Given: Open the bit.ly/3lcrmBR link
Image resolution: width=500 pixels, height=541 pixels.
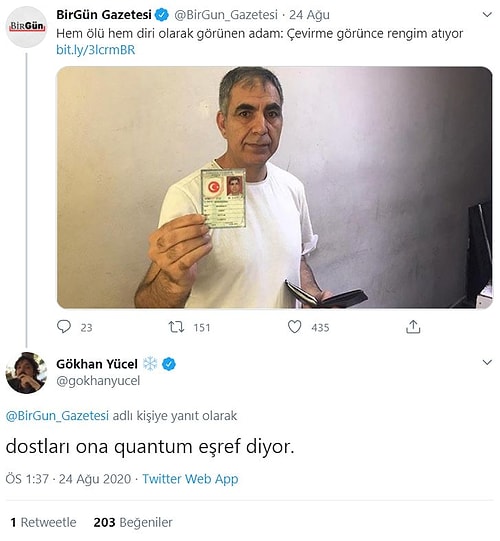Looking at the screenshot, I should (x=96, y=50).
